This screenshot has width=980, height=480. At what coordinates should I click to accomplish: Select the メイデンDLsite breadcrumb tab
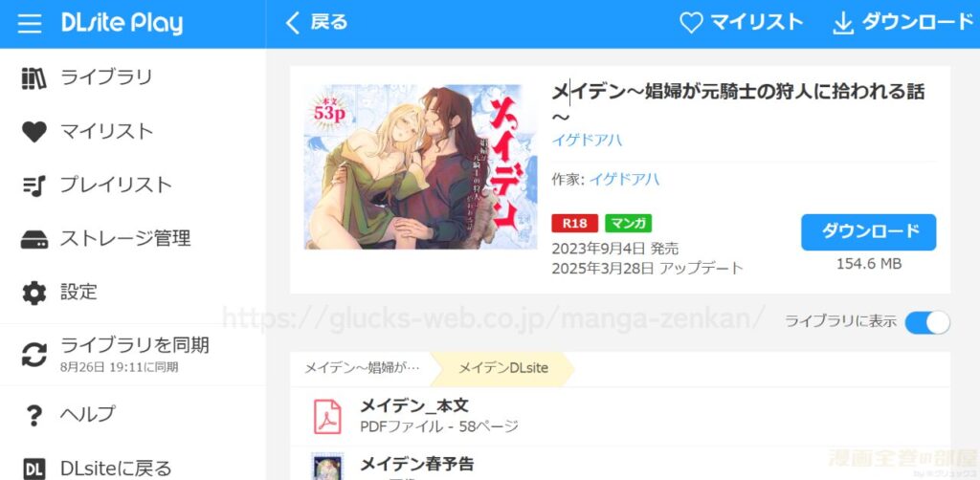point(503,368)
